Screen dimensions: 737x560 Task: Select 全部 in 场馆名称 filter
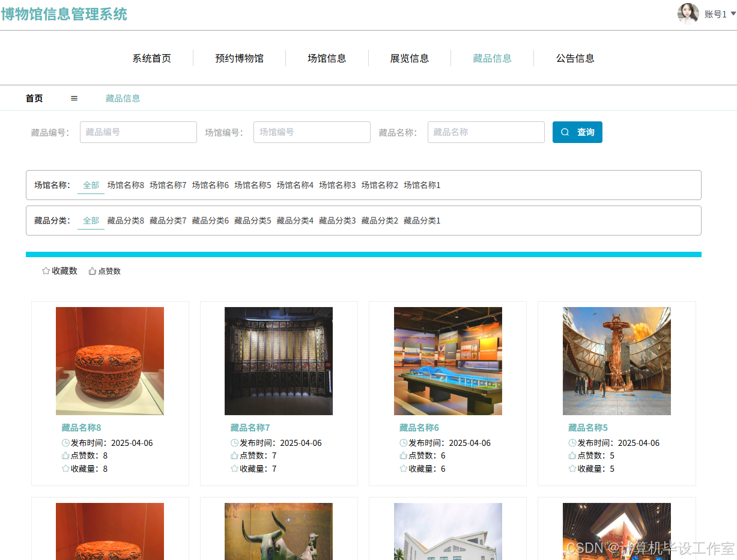click(x=91, y=185)
